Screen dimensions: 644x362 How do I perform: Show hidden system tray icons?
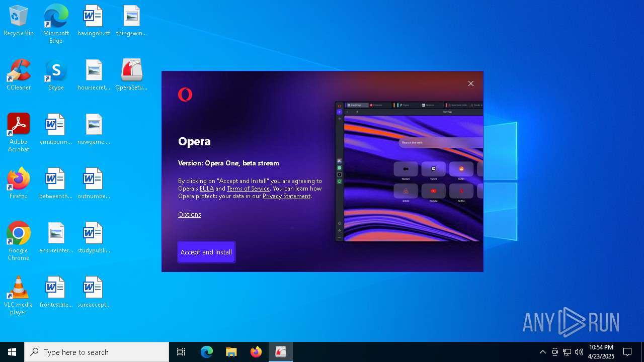coord(542,352)
